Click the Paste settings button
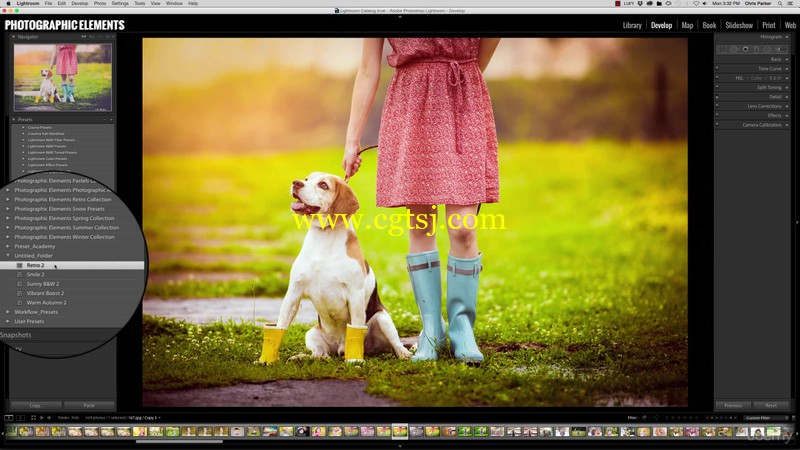The image size is (800, 450). click(x=89, y=406)
